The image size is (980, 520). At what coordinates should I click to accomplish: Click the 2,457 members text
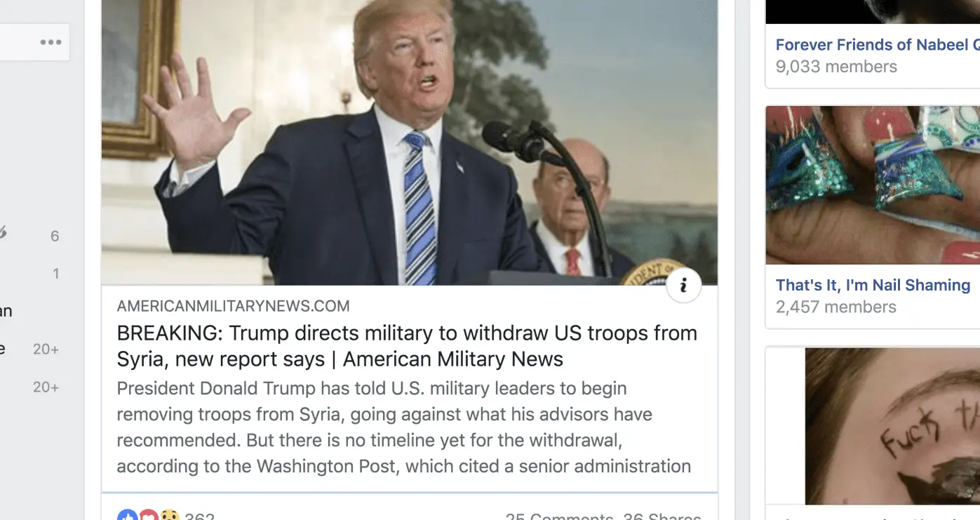(x=836, y=307)
